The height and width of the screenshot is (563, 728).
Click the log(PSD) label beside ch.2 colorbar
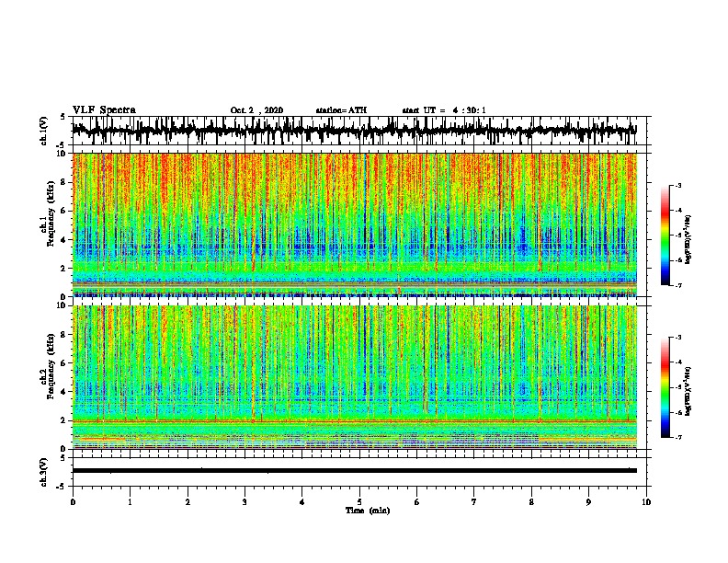[688, 391]
